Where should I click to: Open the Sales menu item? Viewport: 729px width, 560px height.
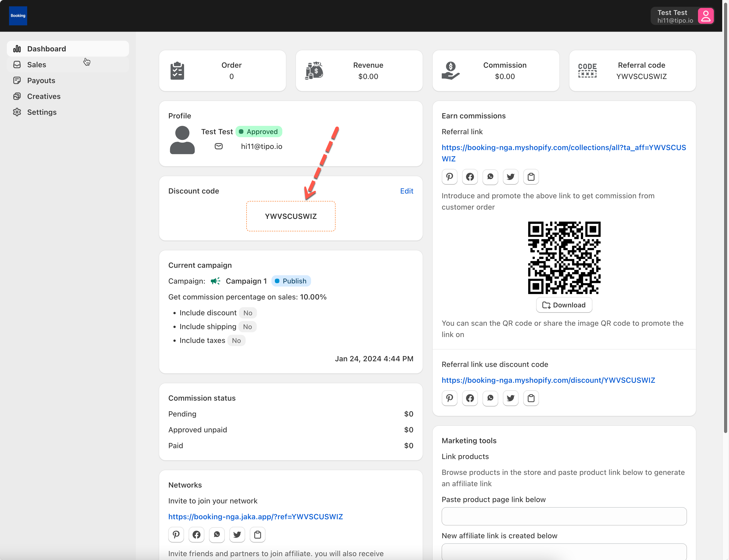37,65
